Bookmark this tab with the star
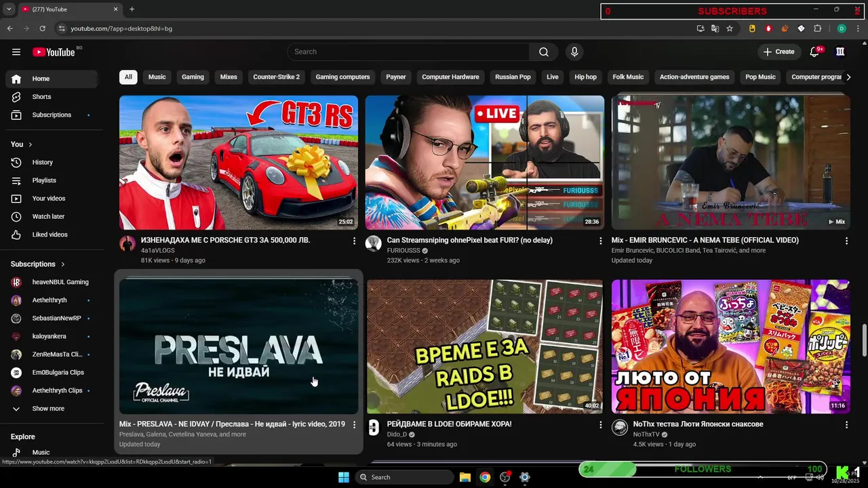Image resolution: width=868 pixels, height=488 pixels. (730, 28)
